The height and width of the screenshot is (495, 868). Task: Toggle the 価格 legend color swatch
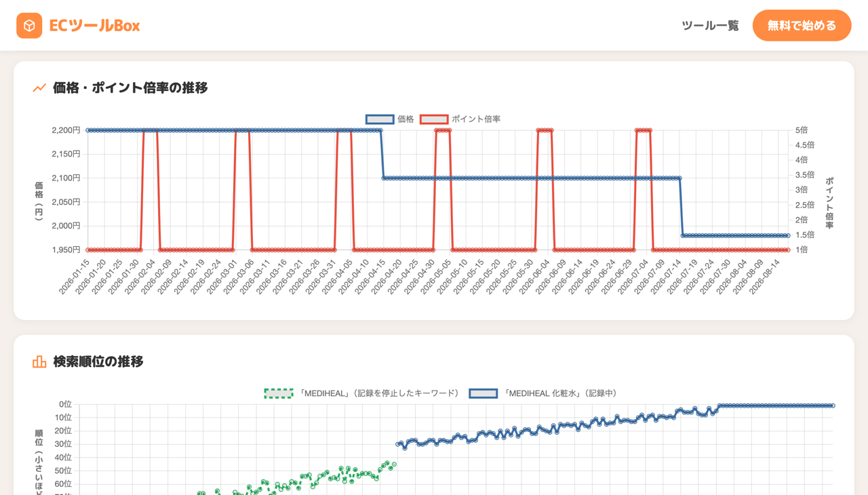click(380, 119)
